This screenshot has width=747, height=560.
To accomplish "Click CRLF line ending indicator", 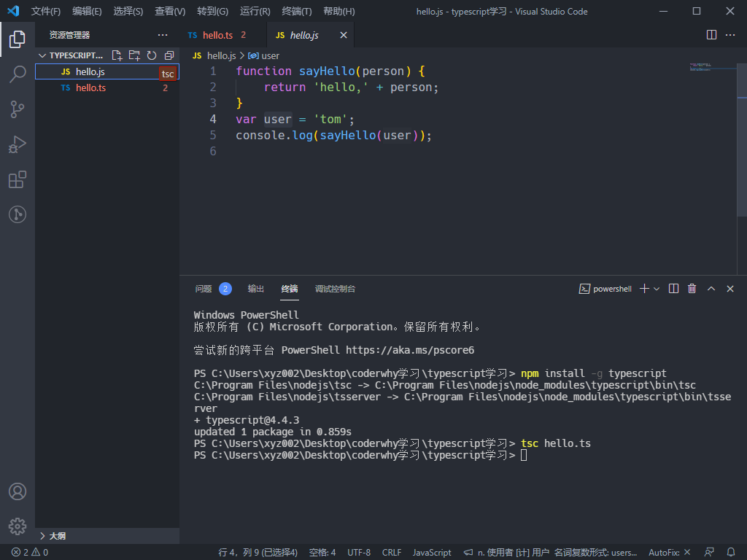I will coord(392,552).
